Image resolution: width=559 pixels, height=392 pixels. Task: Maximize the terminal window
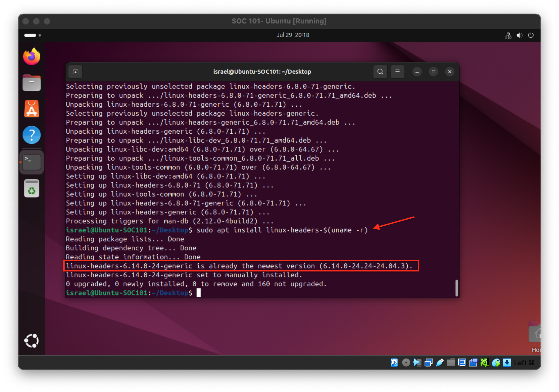[433, 72]
